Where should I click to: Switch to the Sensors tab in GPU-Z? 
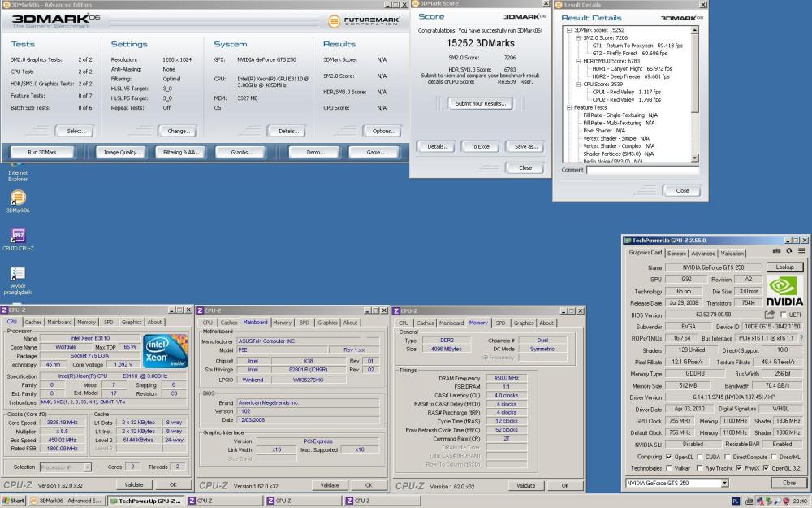[676, 253]
